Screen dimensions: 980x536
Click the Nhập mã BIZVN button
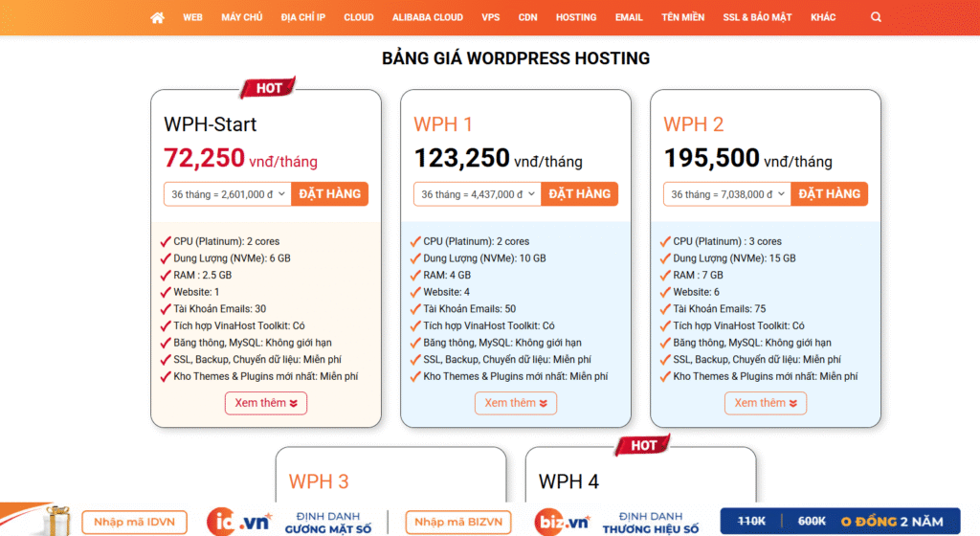(458, 522)
